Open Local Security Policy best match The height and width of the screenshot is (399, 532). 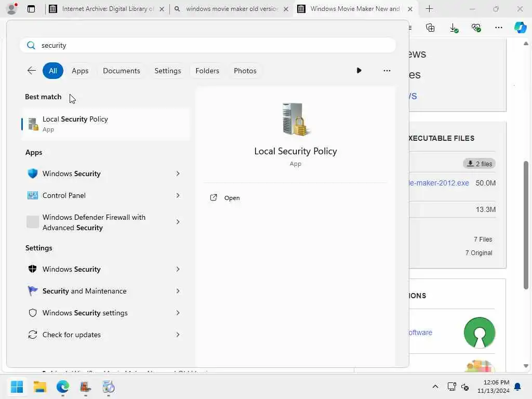(105, 124)
